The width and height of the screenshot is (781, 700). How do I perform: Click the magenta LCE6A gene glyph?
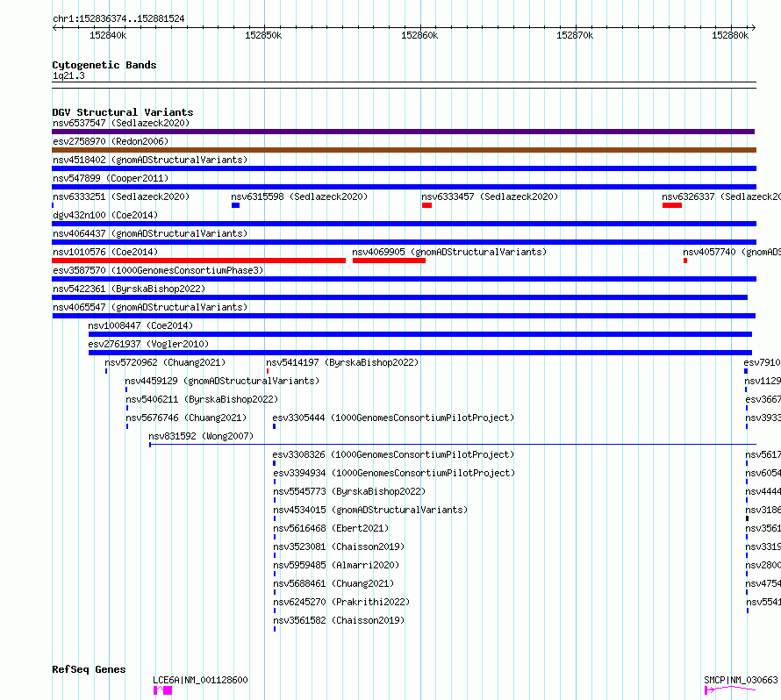click(163, 690)
